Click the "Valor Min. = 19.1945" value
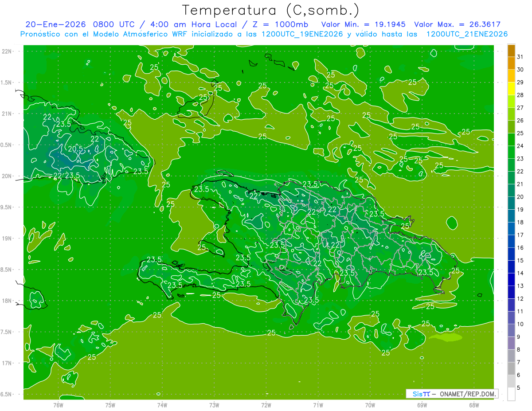 (x=364, y=24)
